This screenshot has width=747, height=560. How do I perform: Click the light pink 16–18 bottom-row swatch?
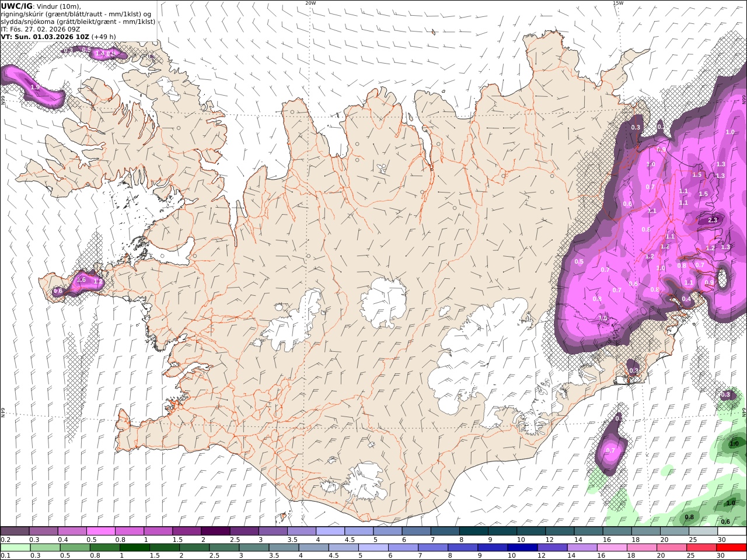coord(612,548)
